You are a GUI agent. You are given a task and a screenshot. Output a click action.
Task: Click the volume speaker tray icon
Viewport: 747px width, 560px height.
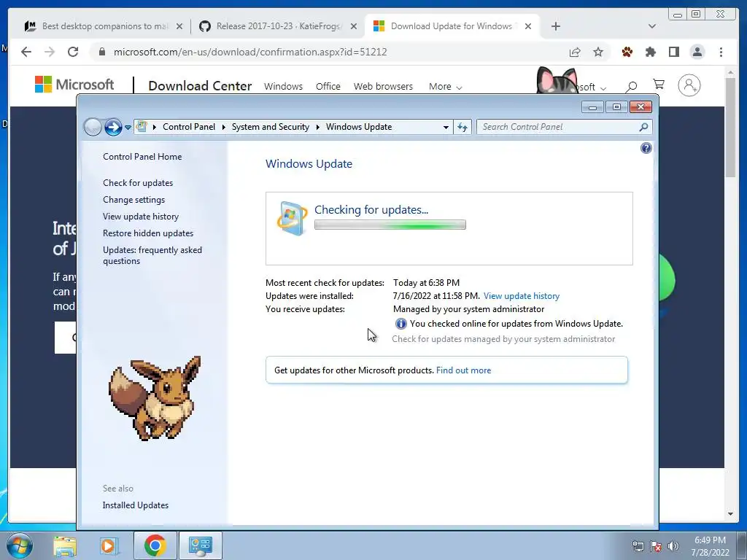[x=673, y=546]
